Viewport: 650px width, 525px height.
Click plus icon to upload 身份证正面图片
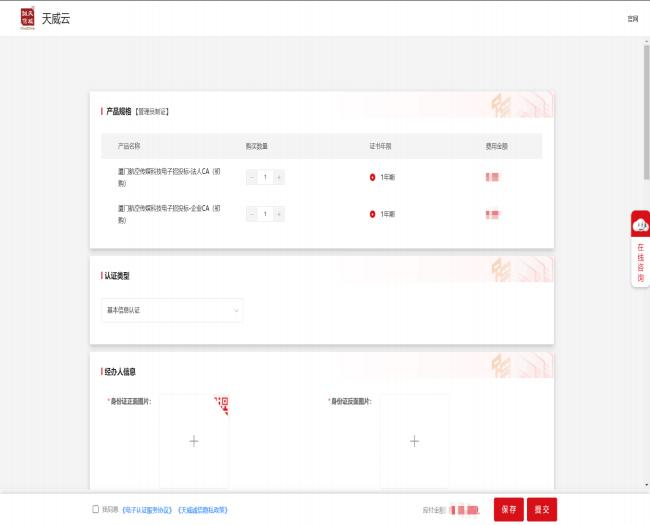point(194,441)
